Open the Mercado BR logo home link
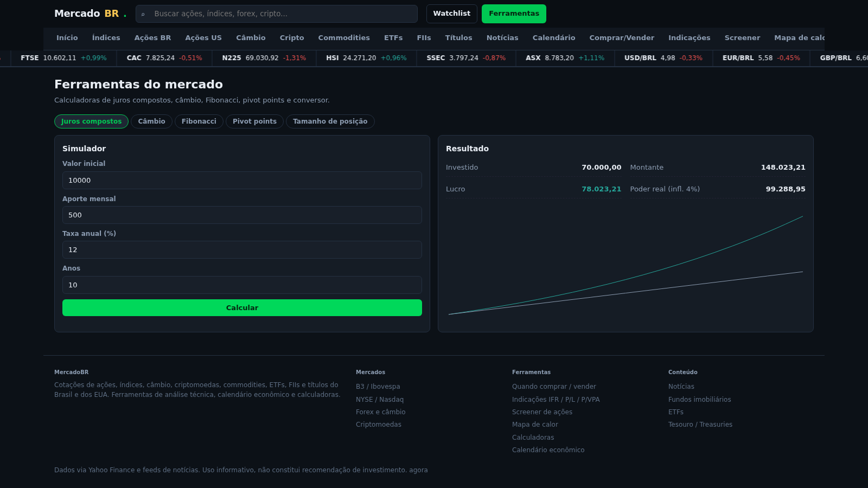Image resolution: width=868 pixels, height=488 pixels. (90, 14)
